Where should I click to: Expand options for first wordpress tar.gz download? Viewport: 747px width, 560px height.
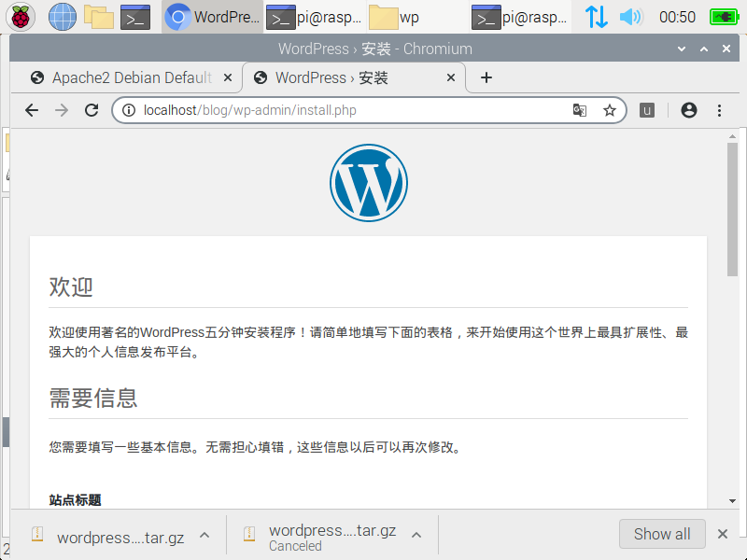coord(204,535)
